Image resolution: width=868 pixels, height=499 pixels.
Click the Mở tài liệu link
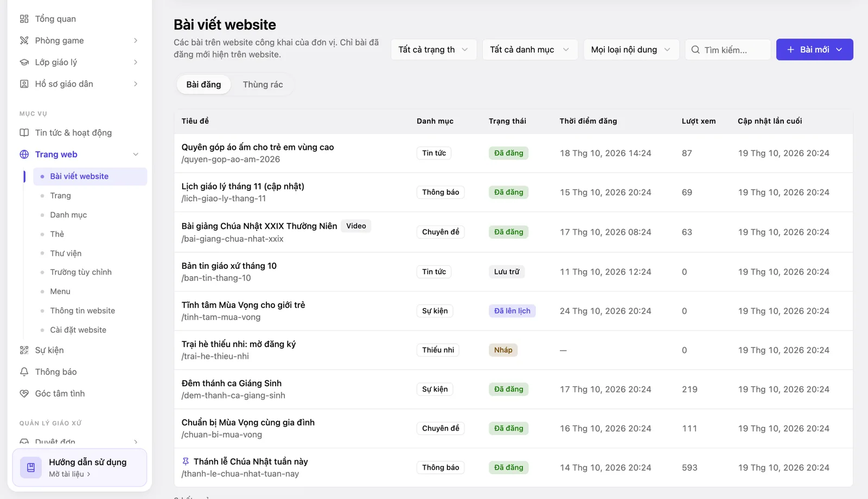[69, 474]
